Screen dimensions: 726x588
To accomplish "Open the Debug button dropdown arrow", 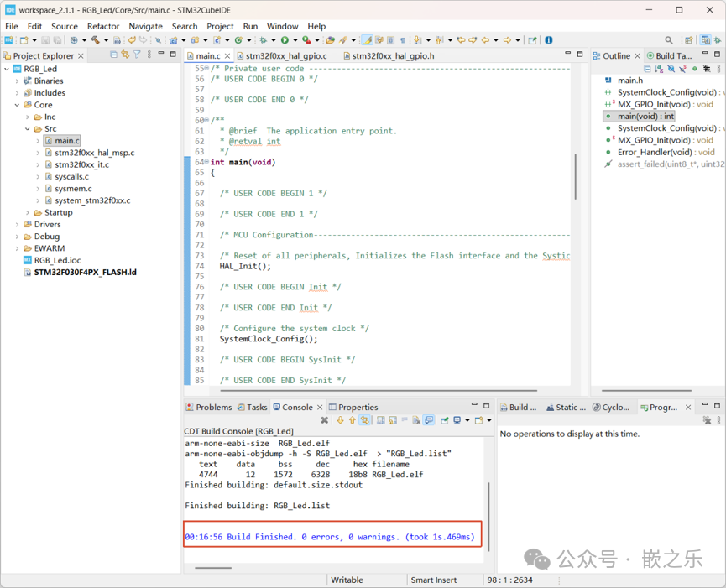I will click(273, 39).
